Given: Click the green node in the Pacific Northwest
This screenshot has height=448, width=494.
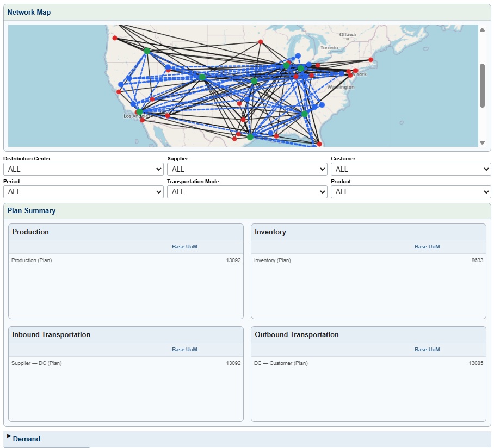Looking at the screenshot, I should [147, 52].
